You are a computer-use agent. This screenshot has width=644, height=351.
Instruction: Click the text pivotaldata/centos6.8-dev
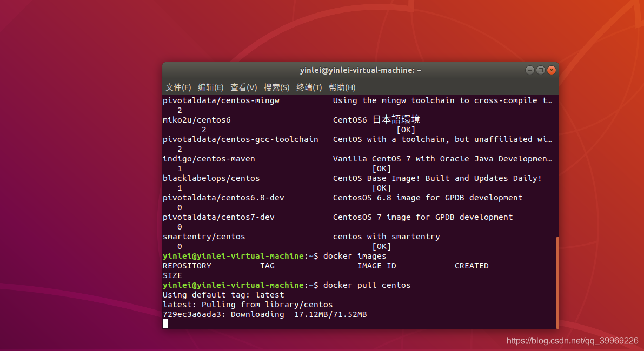pos(223,198)
